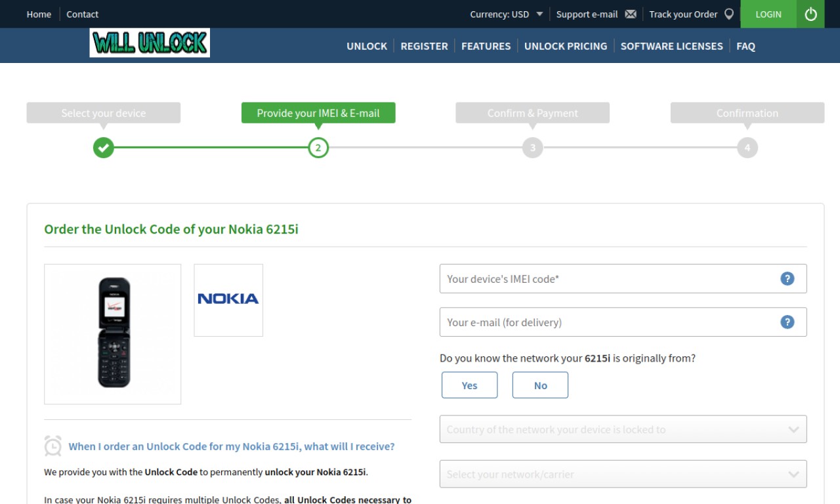Click the 'what will I receive?' question heading
The width and height of the screenshot is (840, 504).
tap(232, 446)
